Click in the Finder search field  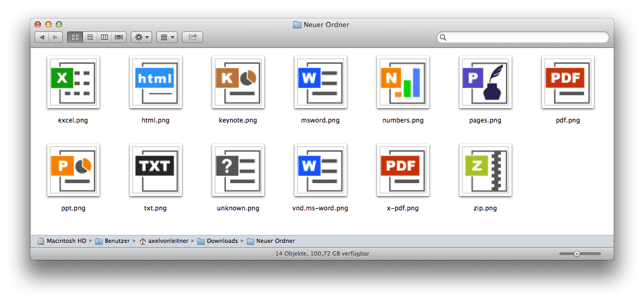523,37
